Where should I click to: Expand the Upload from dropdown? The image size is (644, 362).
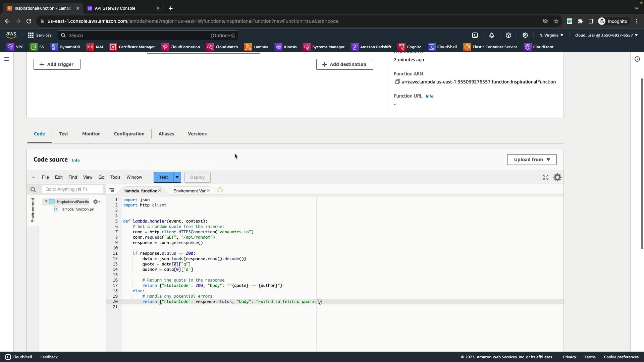point(532,160)
